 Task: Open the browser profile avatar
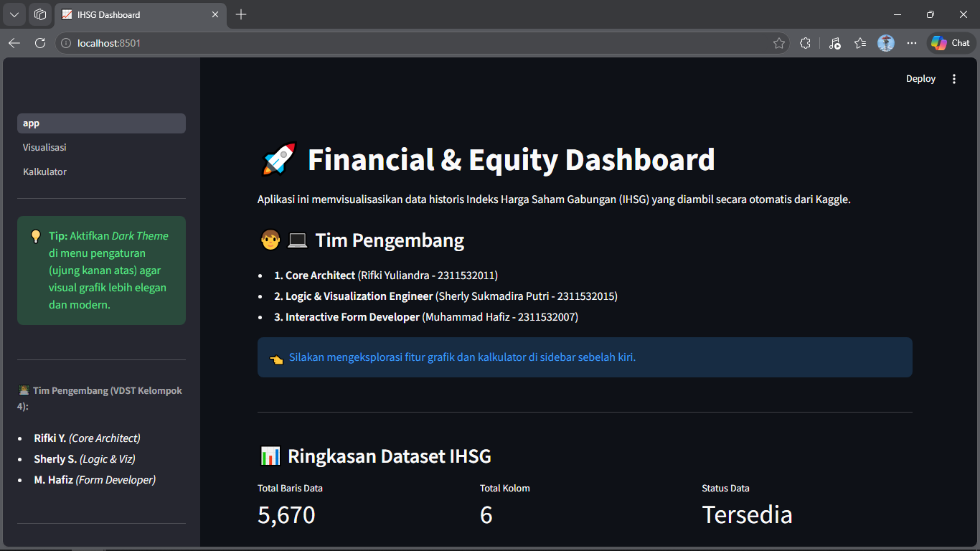coord(886,43)
